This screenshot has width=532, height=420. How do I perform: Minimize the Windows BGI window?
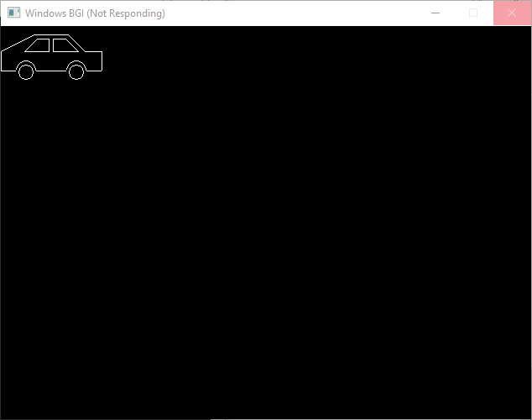point(436,13)
